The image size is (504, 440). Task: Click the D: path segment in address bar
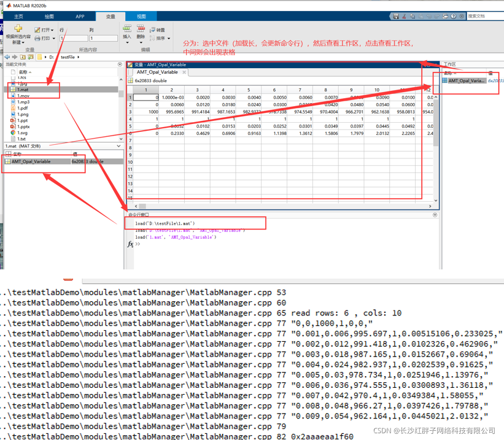coord(51,57)
